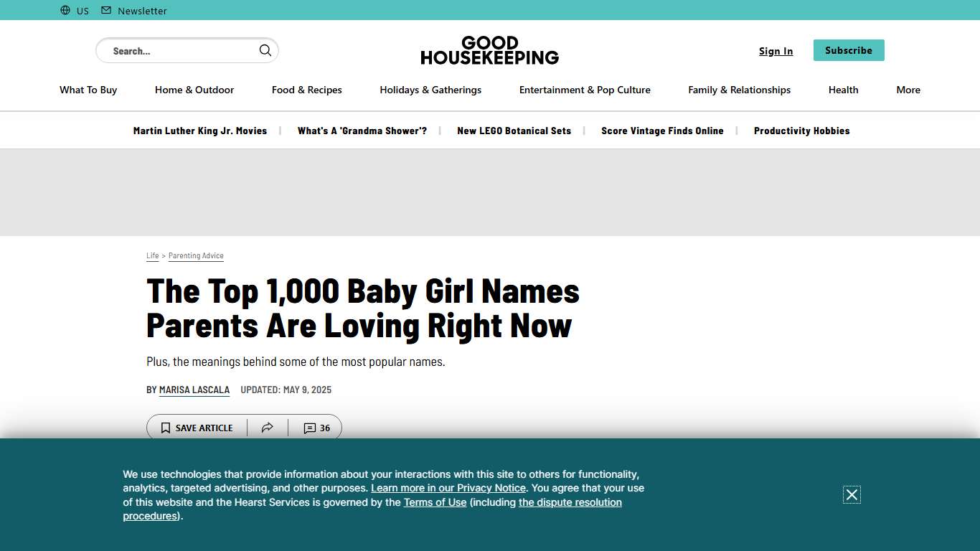
Task: Click the bookmark icon on Save Article
Action: click(166, 428)
